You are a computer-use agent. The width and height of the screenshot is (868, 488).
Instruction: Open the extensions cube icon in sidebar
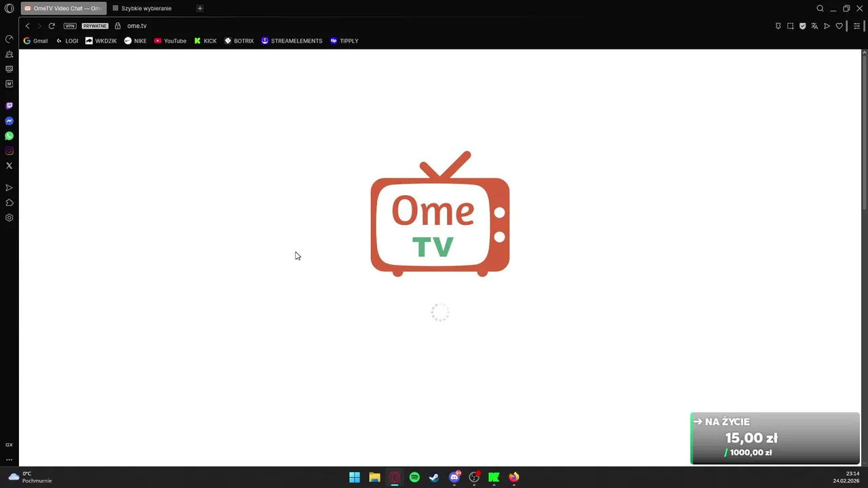[9, 203]
